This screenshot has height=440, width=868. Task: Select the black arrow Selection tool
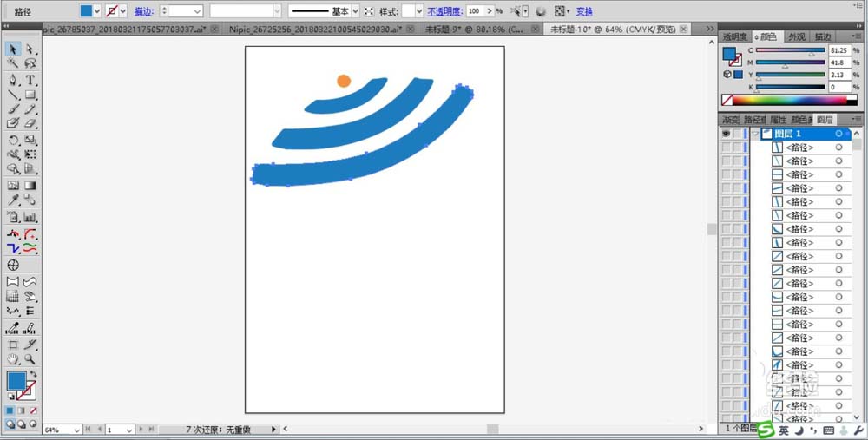(x=13, y=49)
